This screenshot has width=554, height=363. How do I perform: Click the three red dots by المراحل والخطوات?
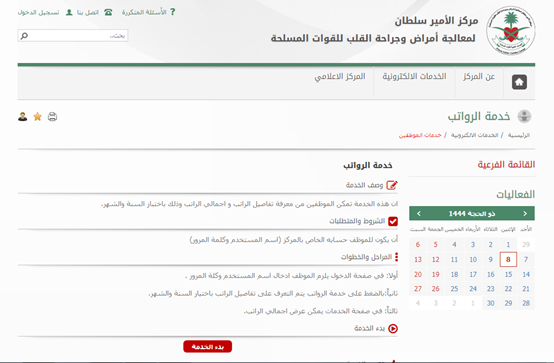tap(396, 257)
